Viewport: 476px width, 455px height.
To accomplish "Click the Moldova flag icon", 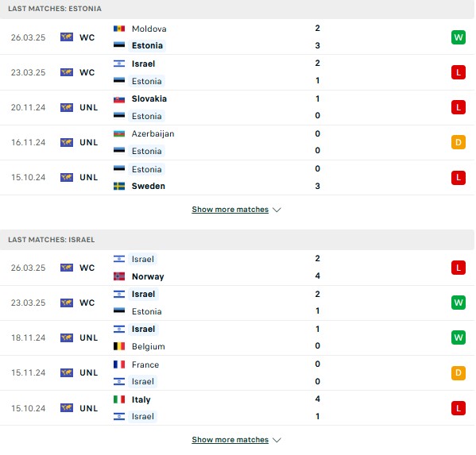I will point(119,29).
